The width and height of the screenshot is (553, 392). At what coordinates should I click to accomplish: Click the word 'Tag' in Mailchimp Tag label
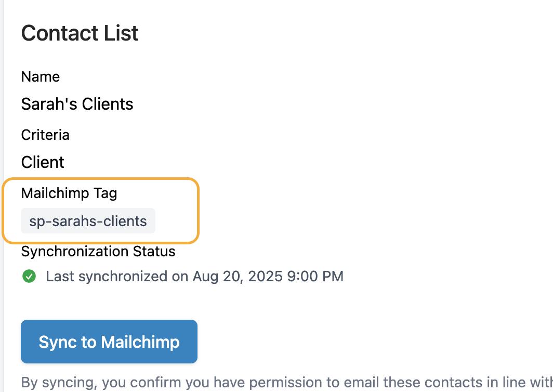[x=105, y=193]
